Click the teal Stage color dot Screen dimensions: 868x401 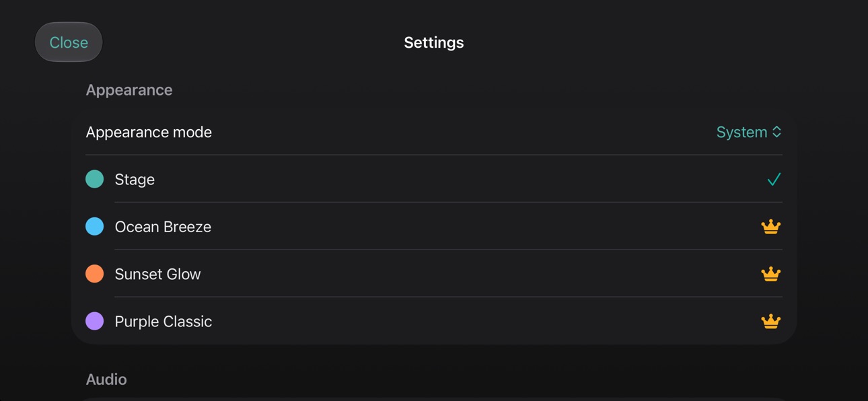(95, 179)
